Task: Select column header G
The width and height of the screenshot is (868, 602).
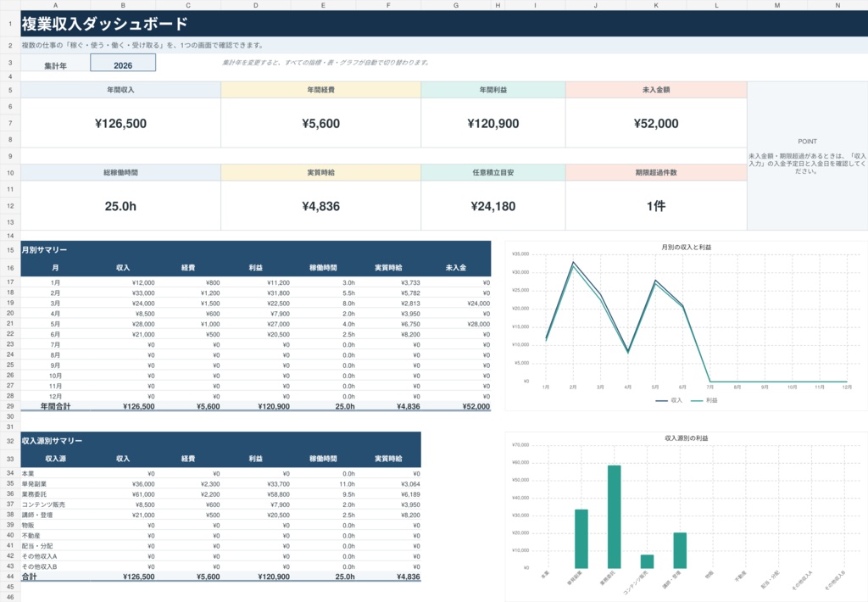Action: click(x=455, y=5)
